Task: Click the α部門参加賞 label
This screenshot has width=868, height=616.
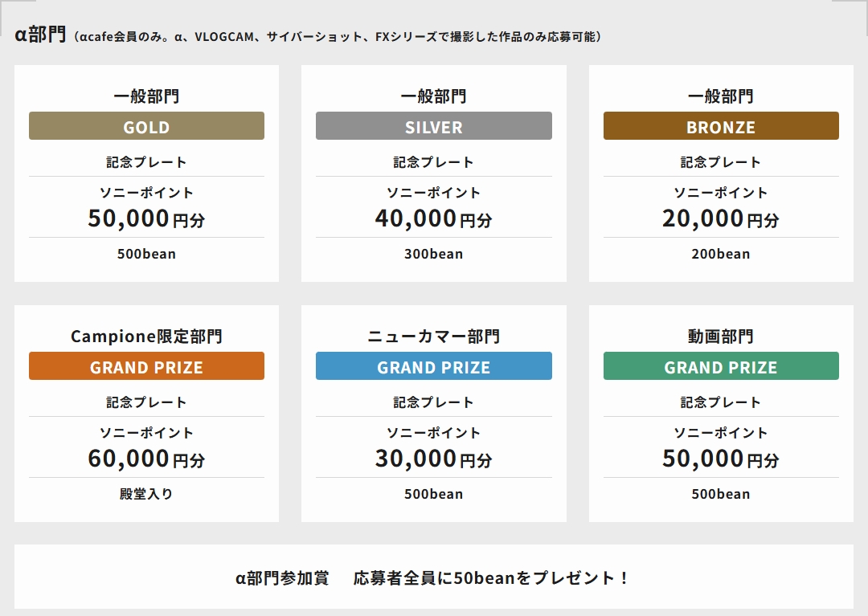Action: 282,577
